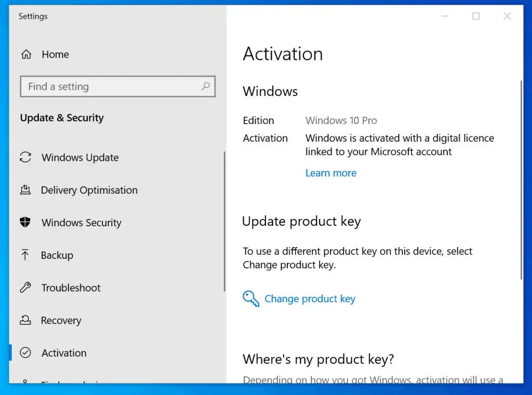Click inside the Find a setting search box
Image resolution: width=532 pixels, height=395 pixels.
(x=104, y=86)
